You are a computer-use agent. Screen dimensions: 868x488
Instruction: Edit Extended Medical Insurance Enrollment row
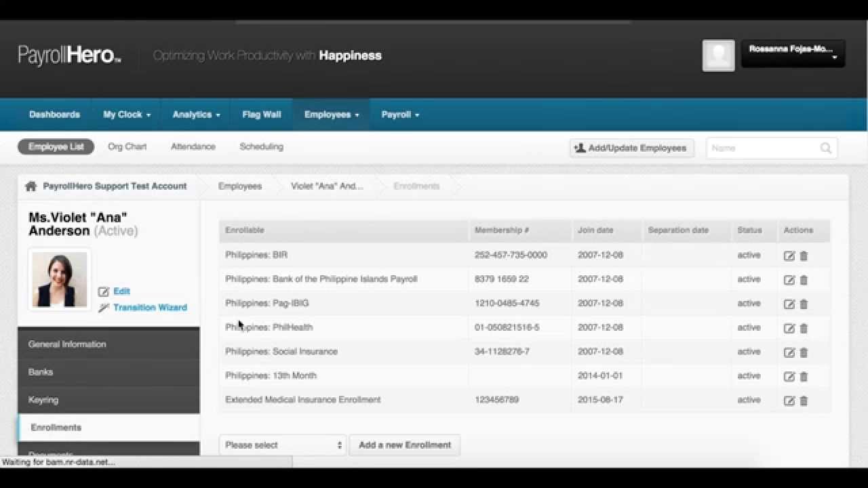pos(789,401)
